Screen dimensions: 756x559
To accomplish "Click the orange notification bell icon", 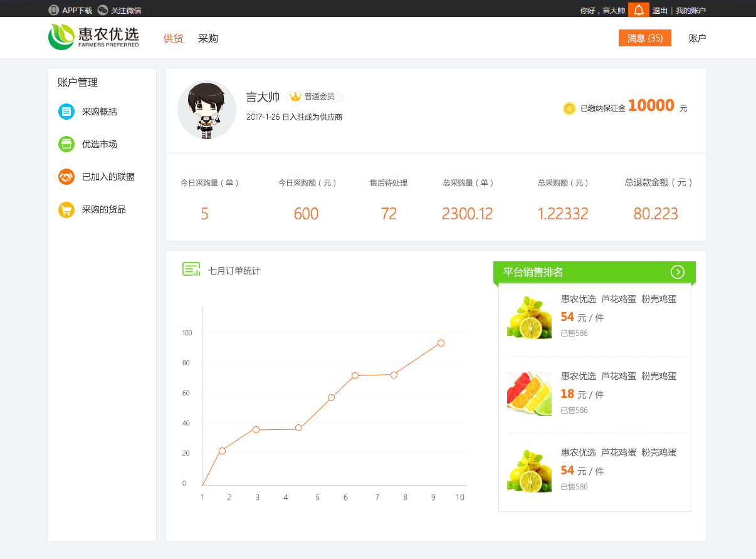I will coord(638,10).
